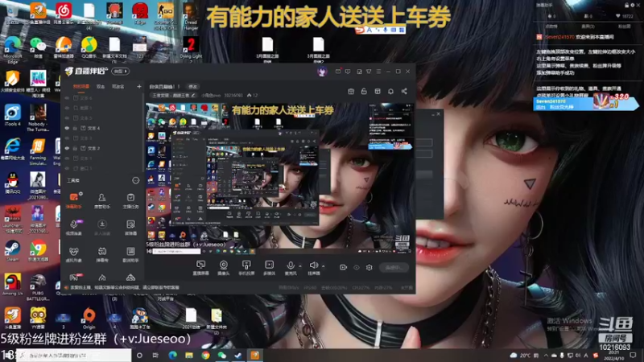The image size is (644, 362).
Task: Open the 弹幕秀 danmaku show tool
Action: (x=102, y=254)
